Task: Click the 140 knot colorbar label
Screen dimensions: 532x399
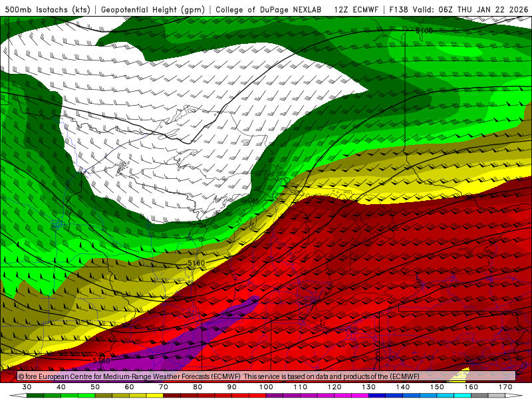Action: pyautogui.click(x=403, y=387)
